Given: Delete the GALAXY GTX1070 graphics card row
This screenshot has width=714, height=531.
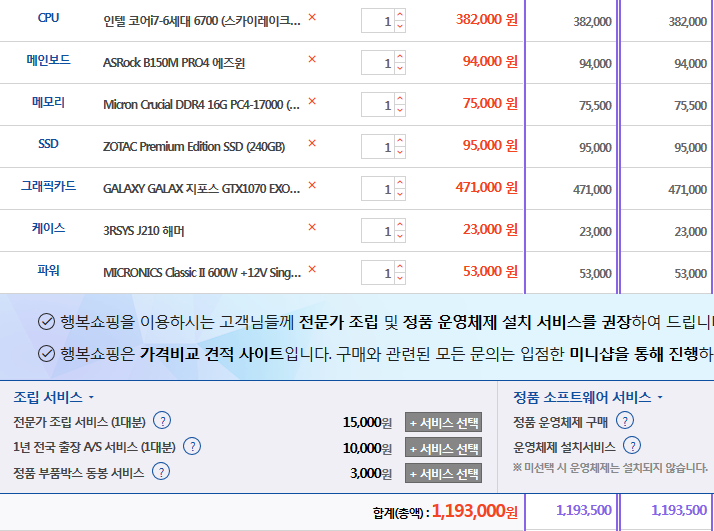Looking at the screenshot, I should (x=312, y=185).
